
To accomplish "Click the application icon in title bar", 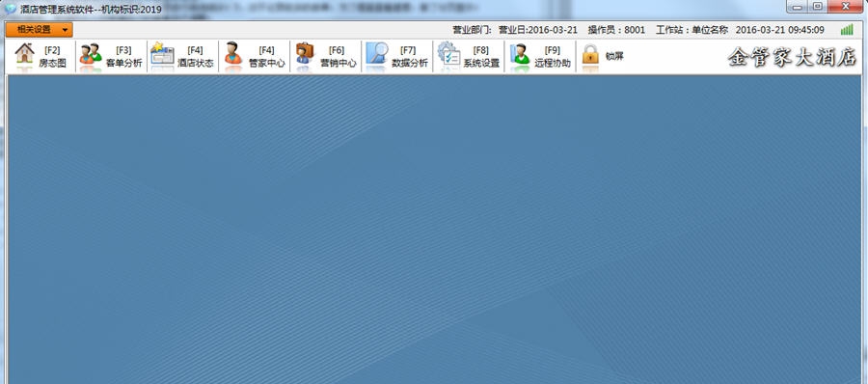I will click(11, 10).
